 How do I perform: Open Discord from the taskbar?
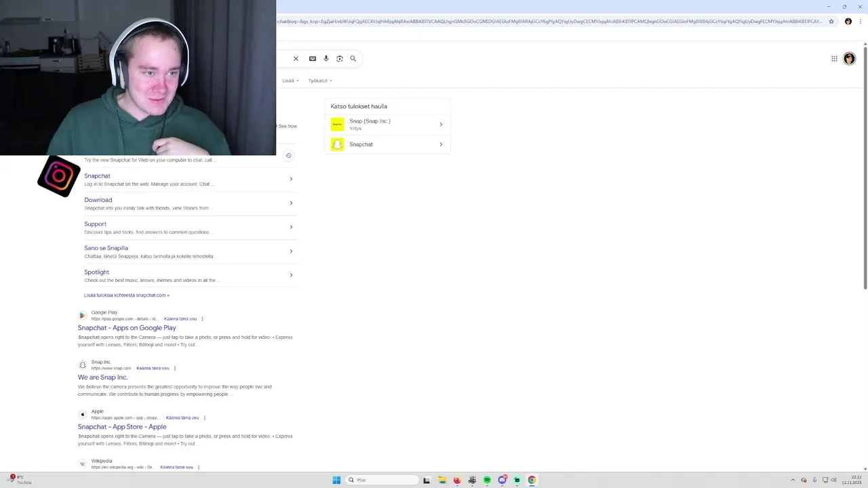tap(502, 480)
